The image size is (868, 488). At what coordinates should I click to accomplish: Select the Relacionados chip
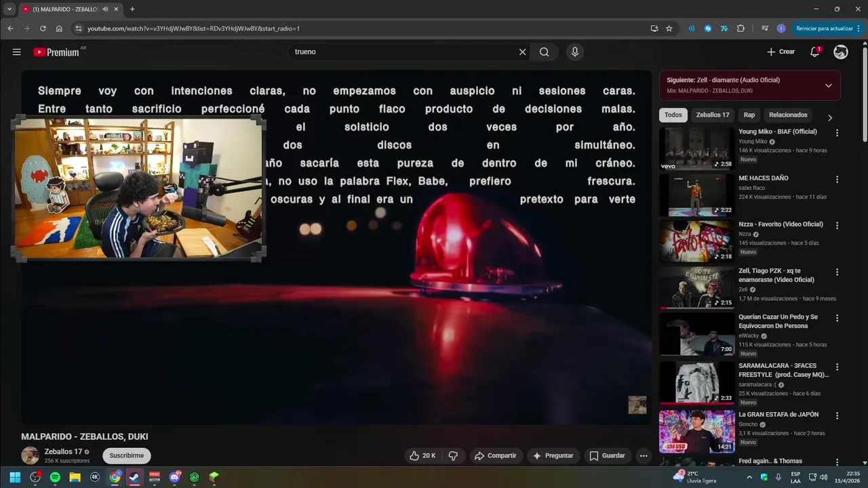point(788,115)
